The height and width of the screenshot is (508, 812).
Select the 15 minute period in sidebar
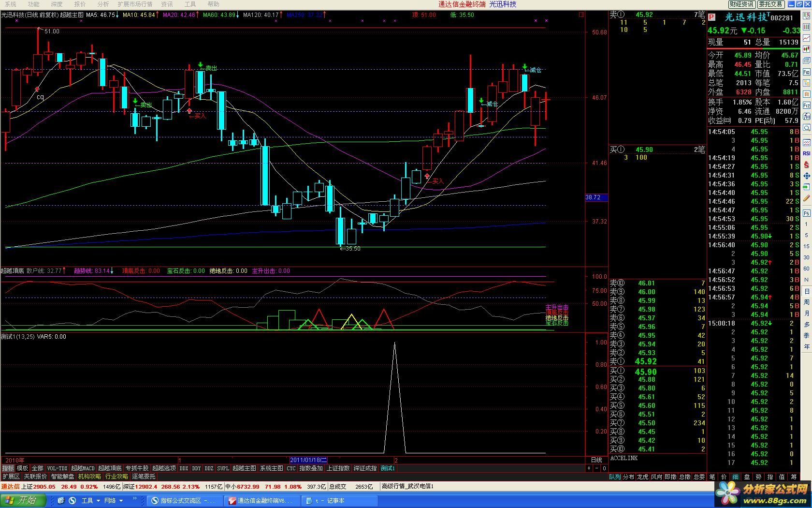(x=807, y=246)
